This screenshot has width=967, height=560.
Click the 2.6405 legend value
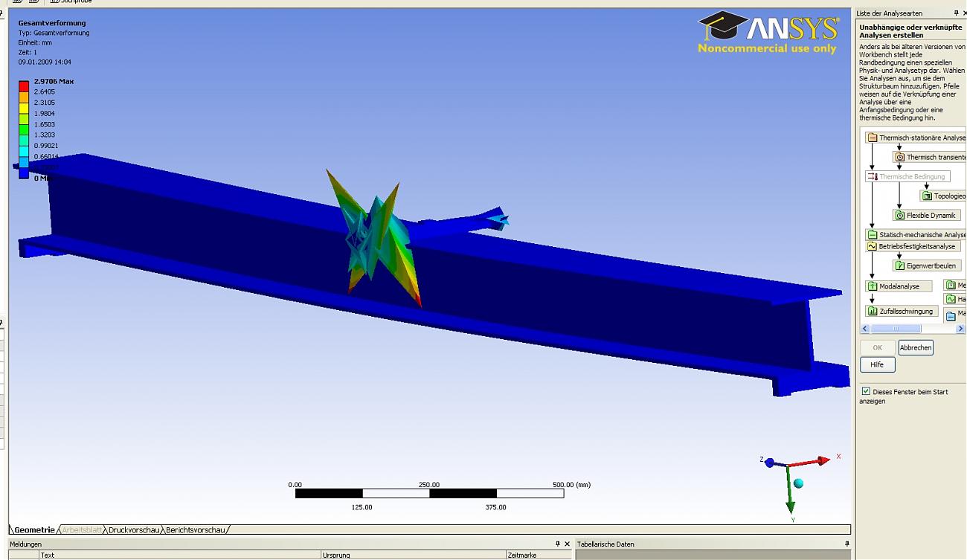(45, 91)
